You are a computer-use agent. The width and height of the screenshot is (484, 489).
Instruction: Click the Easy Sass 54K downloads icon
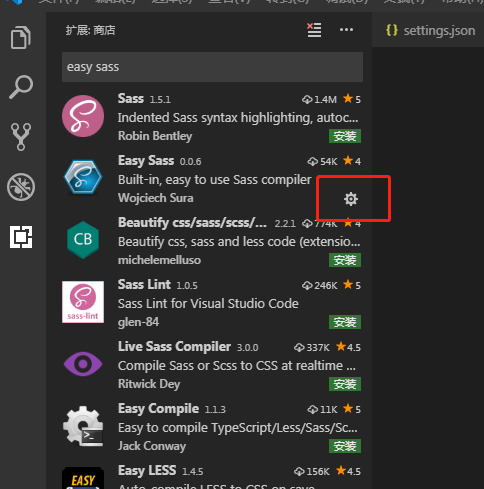pos(313,162)
